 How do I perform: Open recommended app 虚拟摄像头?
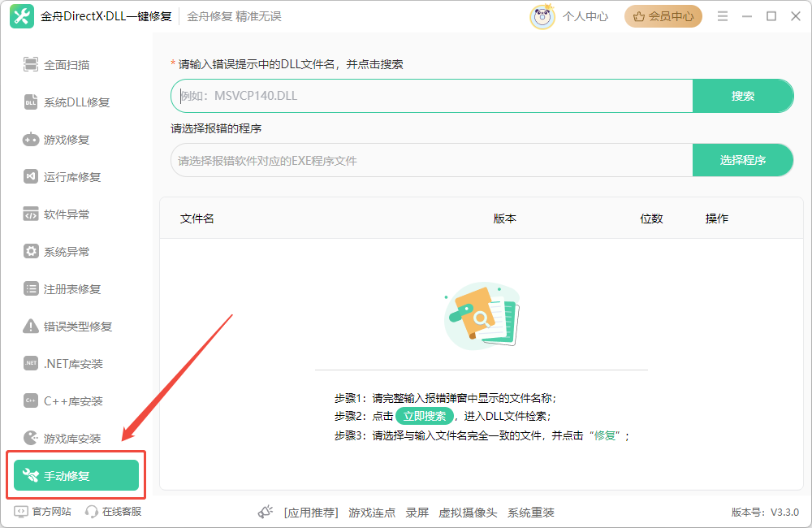pos(468,513)
